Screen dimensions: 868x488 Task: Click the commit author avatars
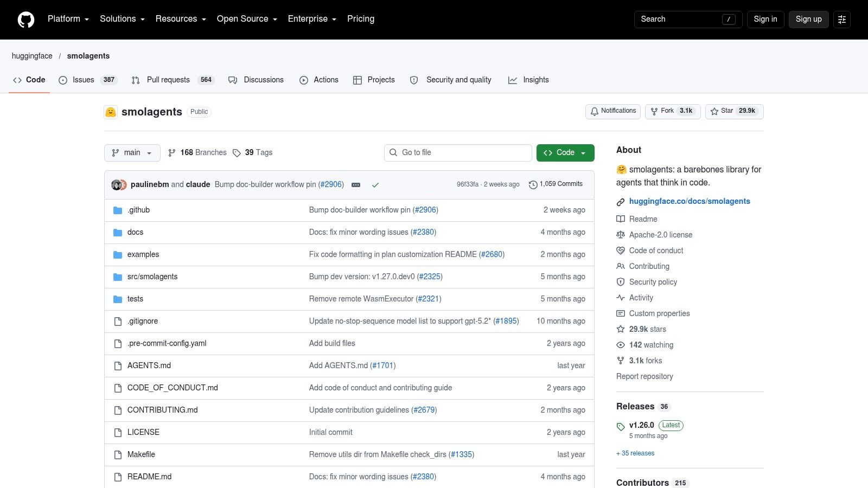pyautogui.click(x=119, y=185)
